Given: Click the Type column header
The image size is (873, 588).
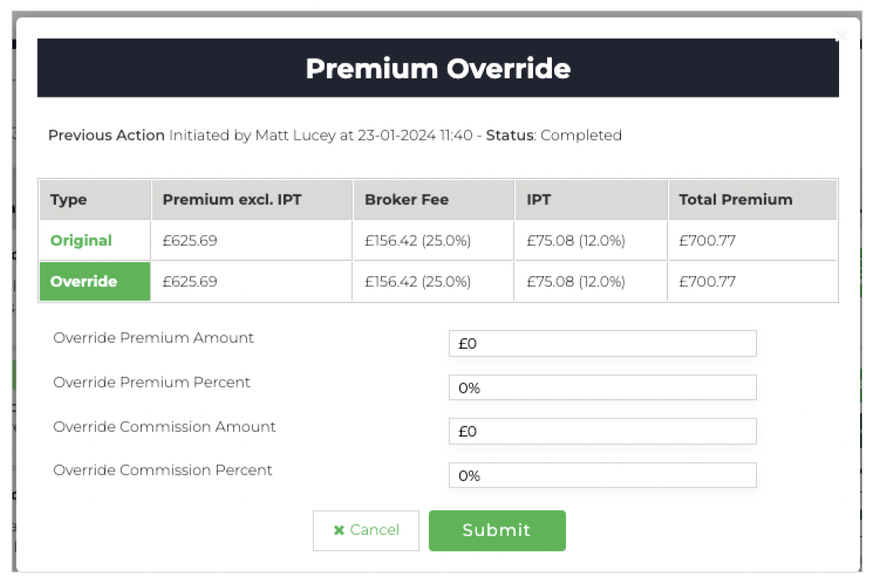Looking at the screenshot, I should [69, 200].
